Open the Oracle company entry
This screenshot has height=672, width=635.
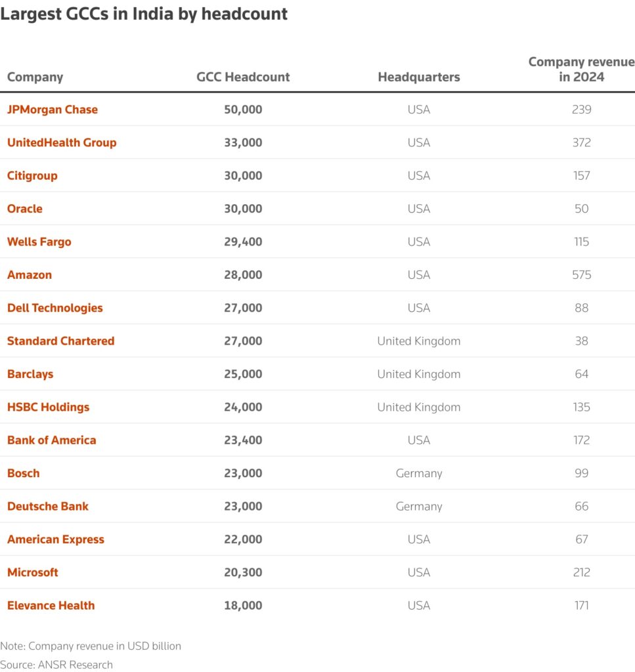pyautogui.click(x=25, y=209)
